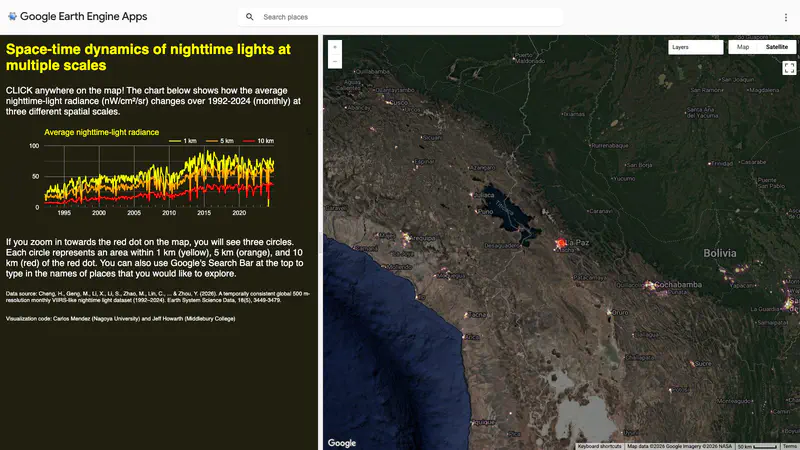Zoom out the map with minus button

coord(335,61)
